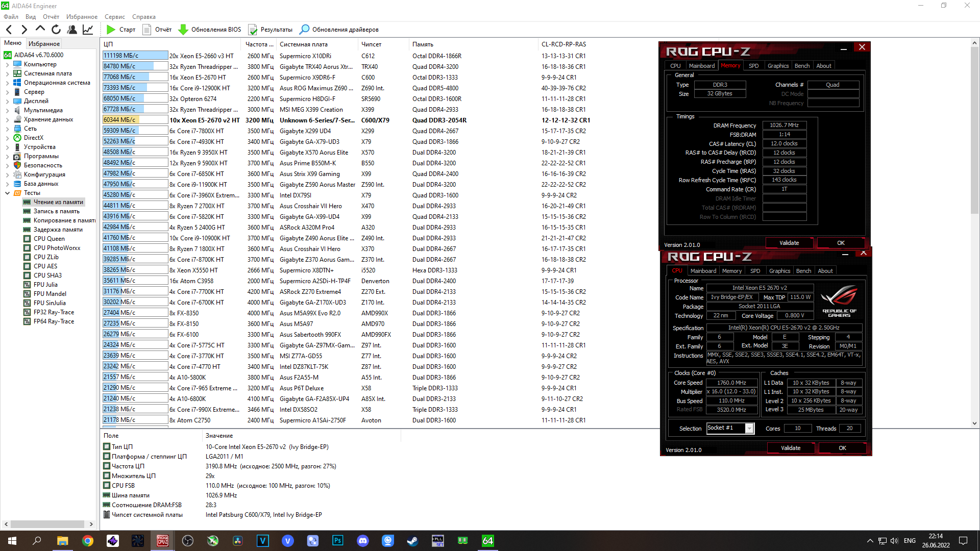This screenshot has width=980, height=551.
Task: Select the highlighted 60344 МБ/с result bar
Action: [x=135, y=120]
